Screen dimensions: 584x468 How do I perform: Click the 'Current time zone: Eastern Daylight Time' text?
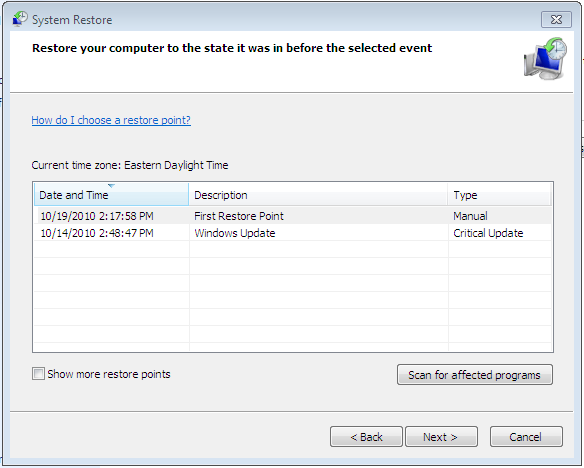pos(130,165)
